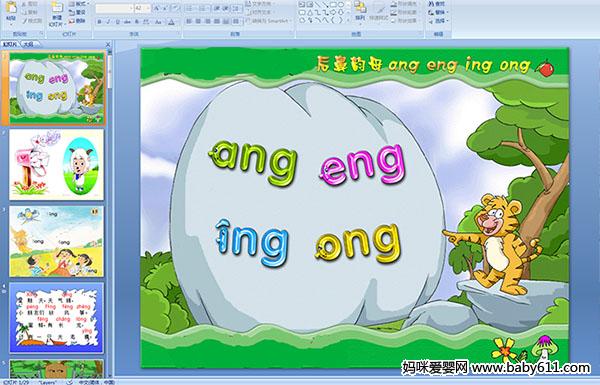Pick the line shape in the gallery
Screen dimensions: 600x385
(x=319, y=5)
